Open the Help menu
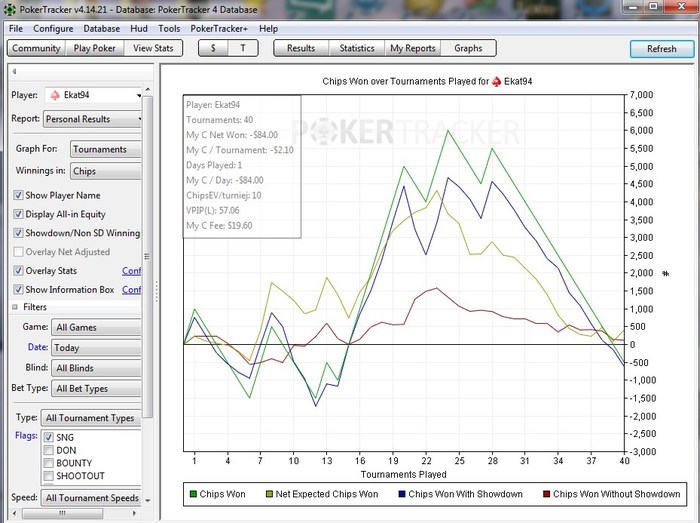The height and width of the screenshot is (523, 700). click(x=268, y=29)
